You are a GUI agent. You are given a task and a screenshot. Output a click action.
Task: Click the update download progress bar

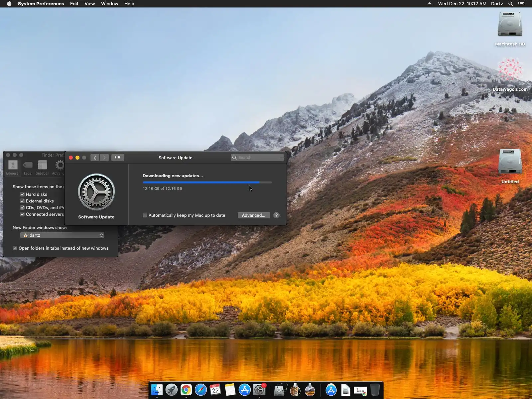[207, 182]
